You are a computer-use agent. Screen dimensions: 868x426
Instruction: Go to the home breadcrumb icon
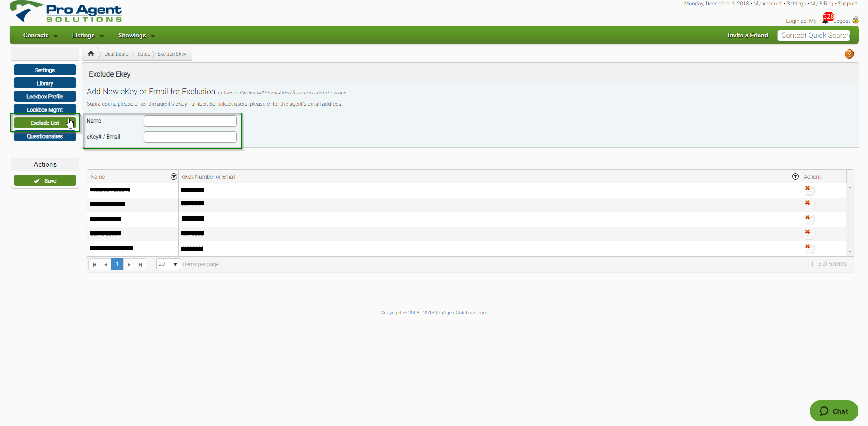pyautogui.click(x=91, y=54)
